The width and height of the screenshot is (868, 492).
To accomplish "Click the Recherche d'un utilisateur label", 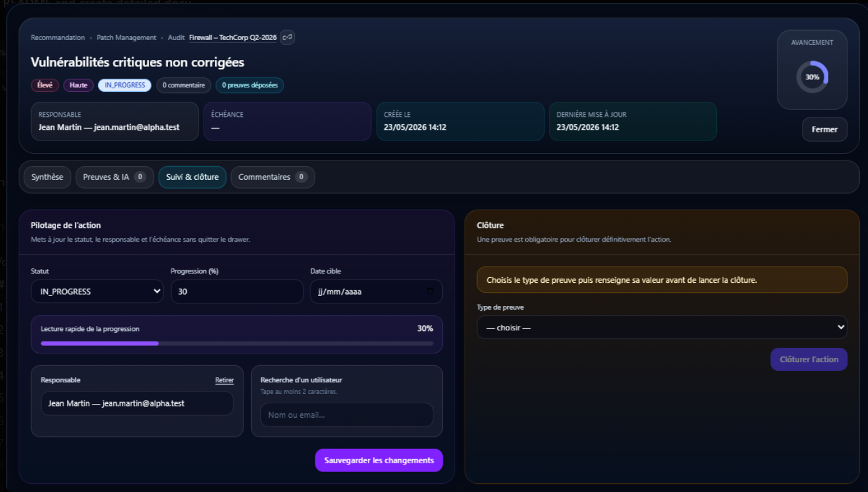I will click(301, 380).
